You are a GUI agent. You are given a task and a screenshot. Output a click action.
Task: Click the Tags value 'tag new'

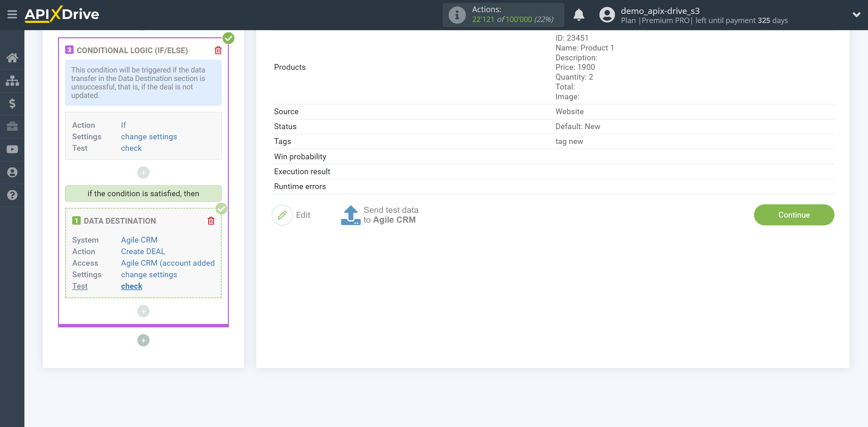pos(569,141)
